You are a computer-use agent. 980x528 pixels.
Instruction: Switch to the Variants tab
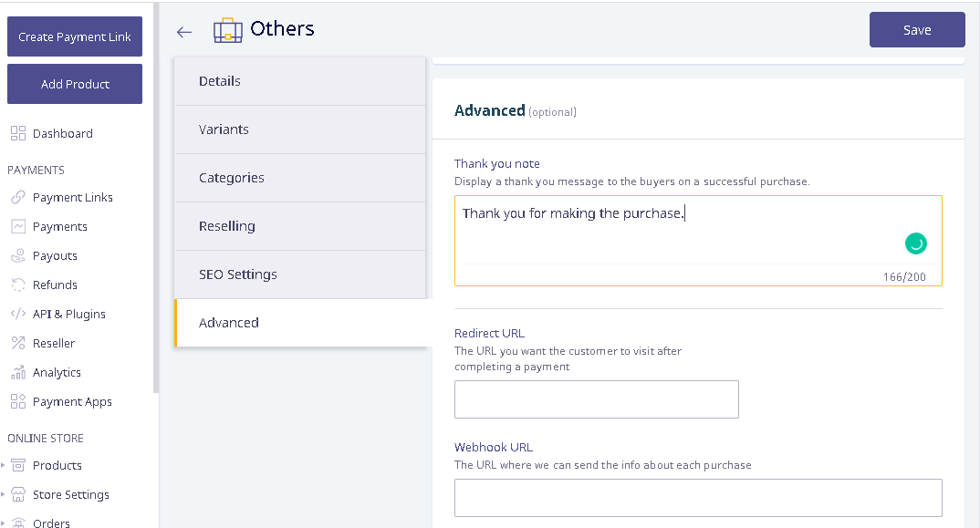pos(300,129)
